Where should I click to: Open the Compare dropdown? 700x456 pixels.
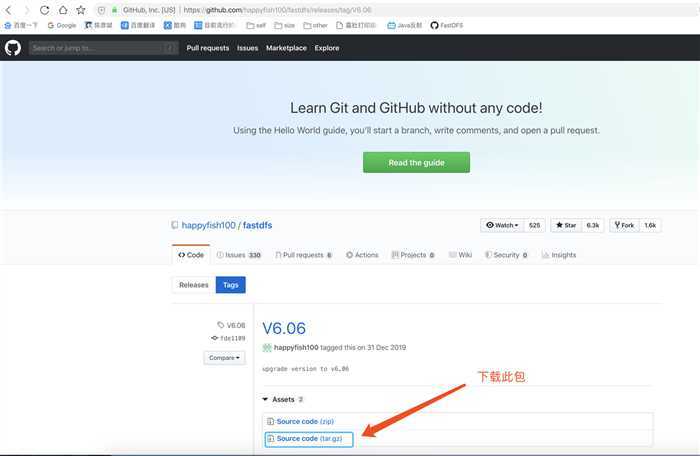point(224,358)
